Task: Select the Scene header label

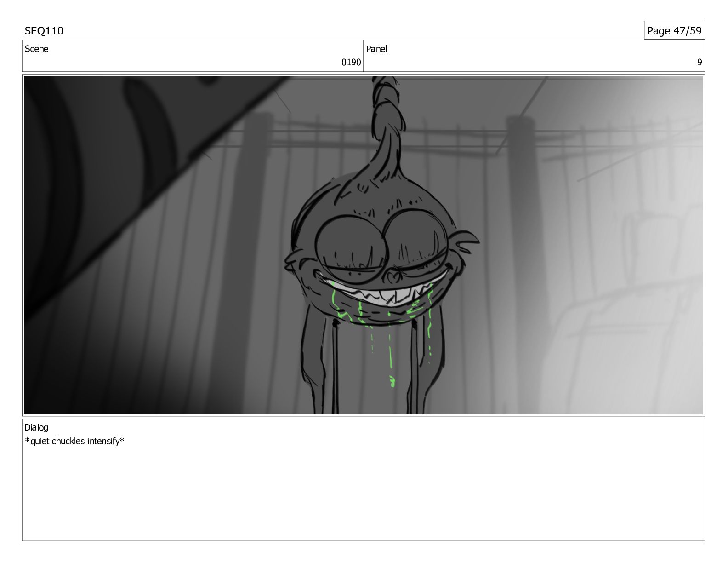Action: point(36,49)
